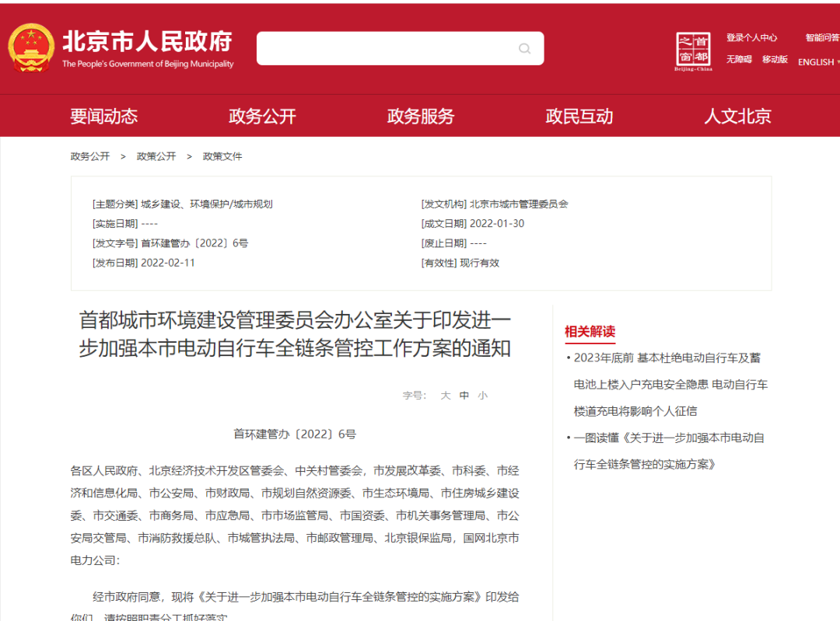Go to 政务公开 breadcrumb
Screen dimensions: 840x621
pos(90,156)
